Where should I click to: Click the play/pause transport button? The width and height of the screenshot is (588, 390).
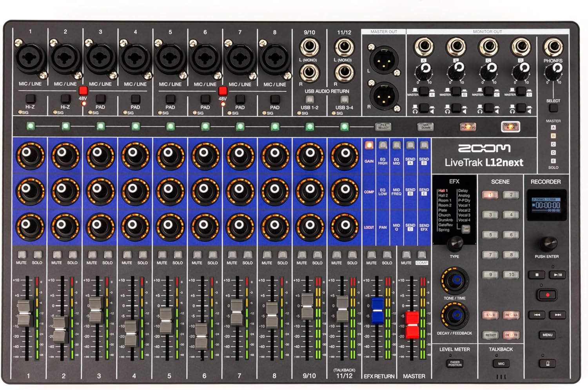click(558, 275)
